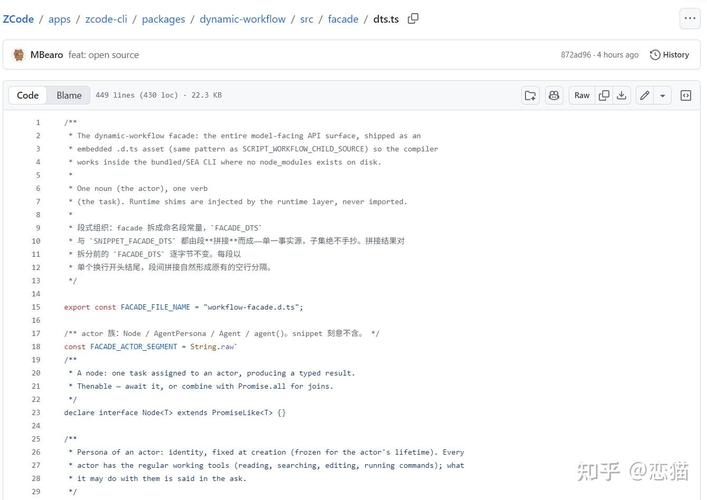The height and width of the screenshot is (500, 707).
Task: Click the String.raw expression
Action: 213,346
